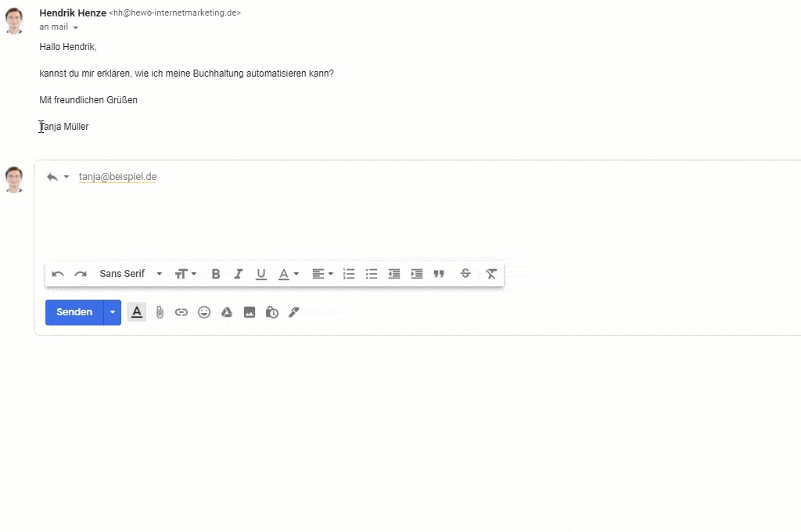Image resolution: width=801 pixels, height=532 pixels.
Task: Insert a numbered list
Action: [349, 274]
